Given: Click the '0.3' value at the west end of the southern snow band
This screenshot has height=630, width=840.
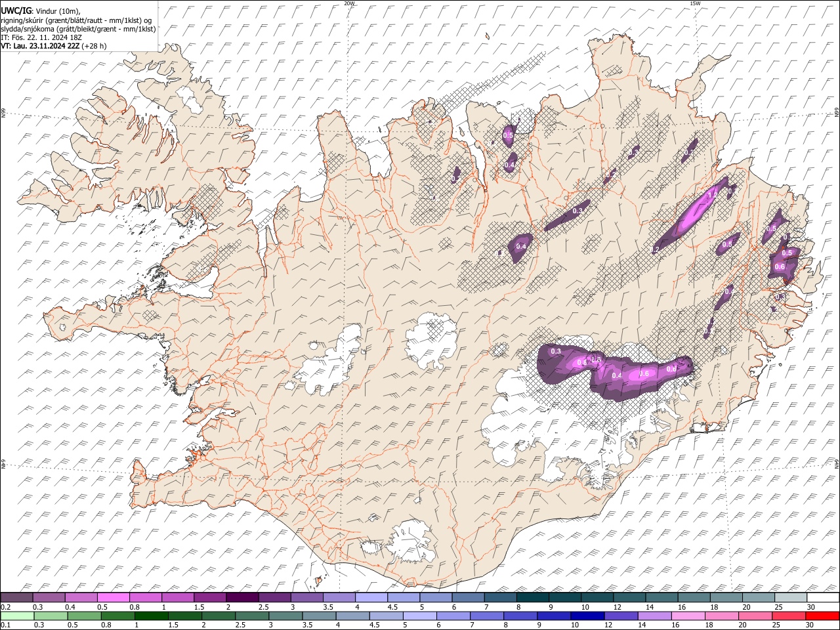Looking at the screenshot, I should (x=556, y=352).
